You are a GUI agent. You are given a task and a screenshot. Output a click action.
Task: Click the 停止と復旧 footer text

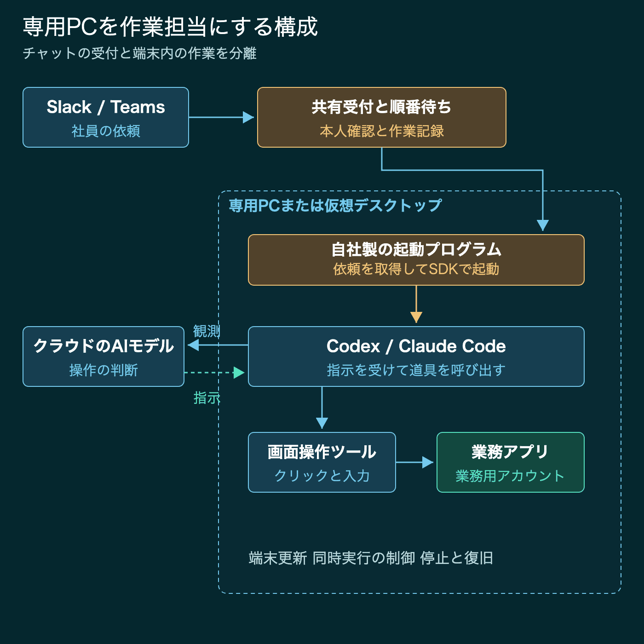(457, 558)
